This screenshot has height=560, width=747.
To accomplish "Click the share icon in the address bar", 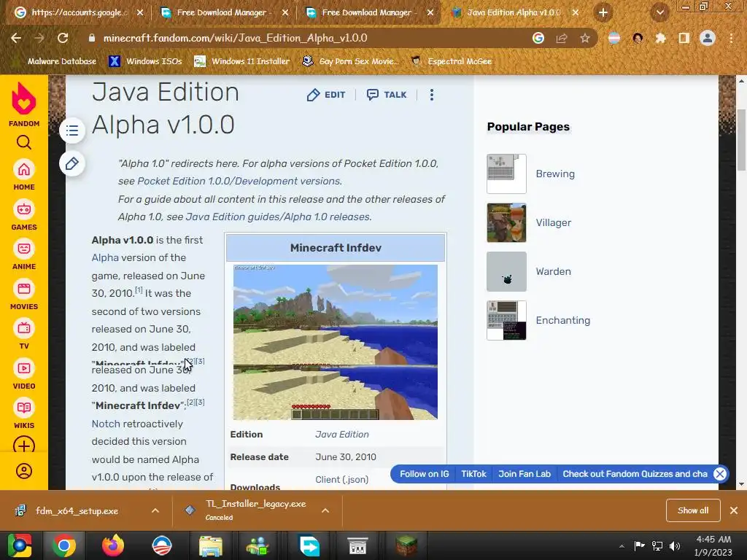I will [x=562, y=38].
